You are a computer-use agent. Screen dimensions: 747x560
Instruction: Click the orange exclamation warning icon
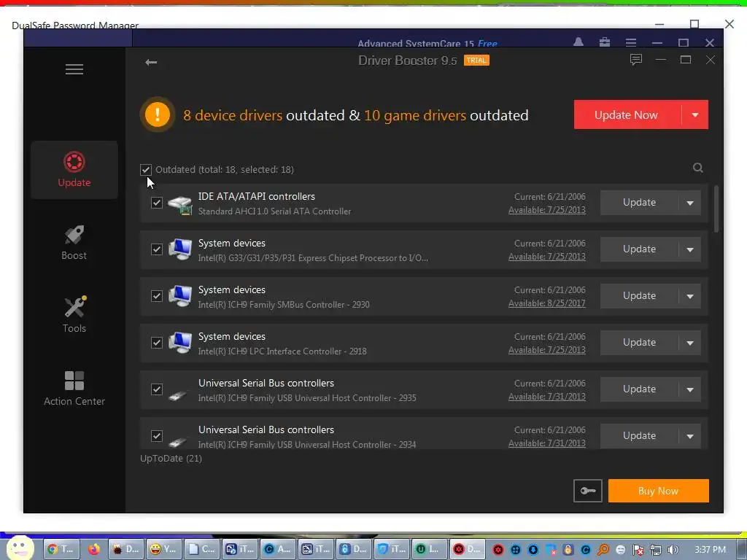158,114
